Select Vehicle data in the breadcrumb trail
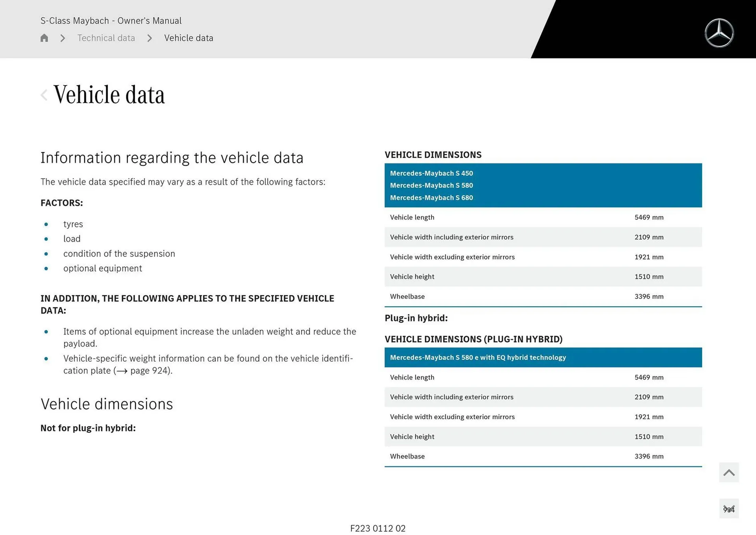Viewport: 756px width, 535px height. pyautogui.click(x=189, y=38)
